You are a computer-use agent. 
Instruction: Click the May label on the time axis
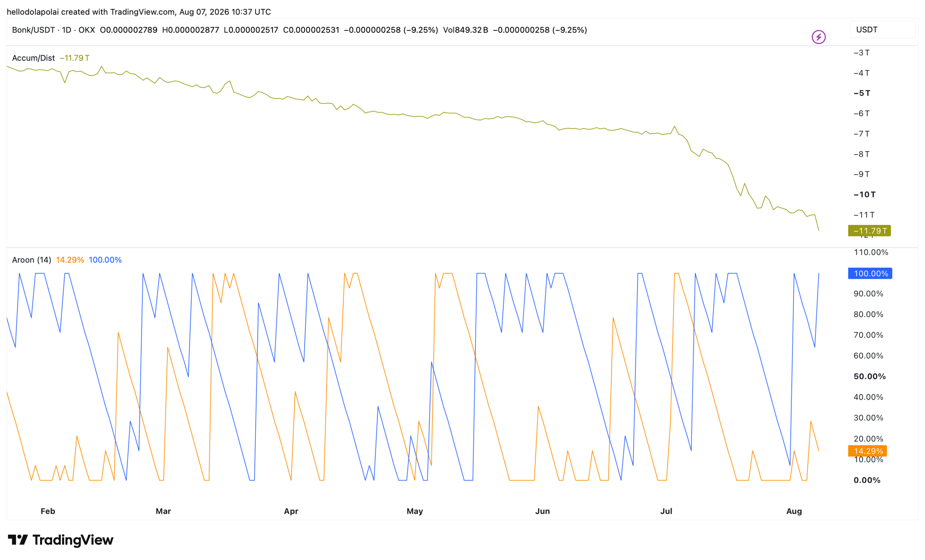coord(414,511)
